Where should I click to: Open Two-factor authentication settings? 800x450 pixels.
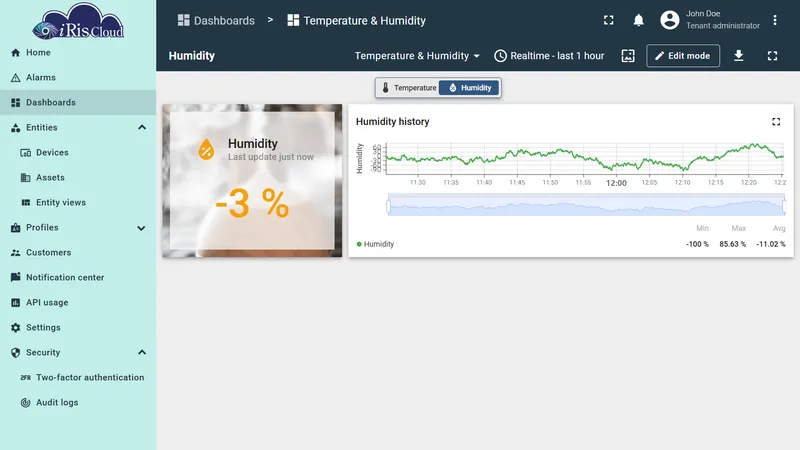[x=78, y=378]
